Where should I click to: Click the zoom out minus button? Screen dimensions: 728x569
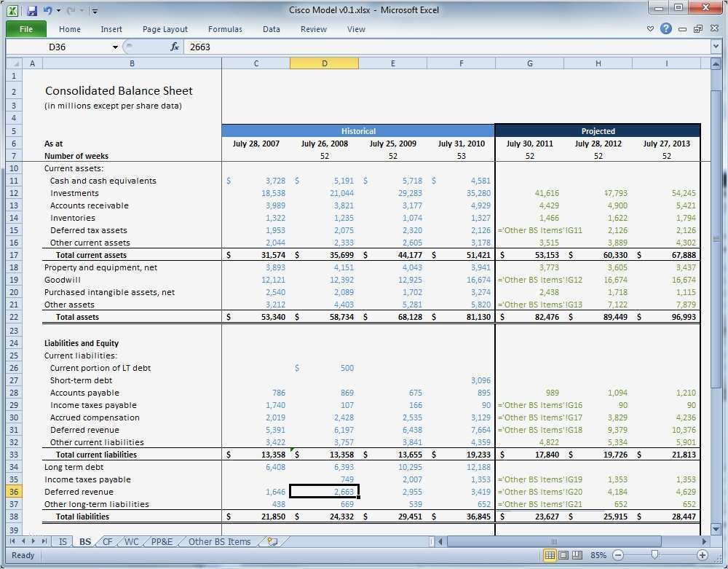618,555
